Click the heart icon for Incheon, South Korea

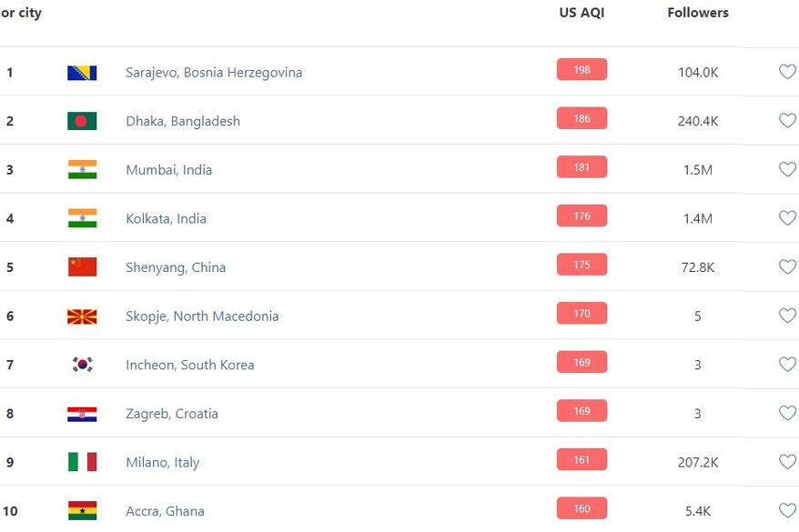pyautogui.click(x=787, y=365)
